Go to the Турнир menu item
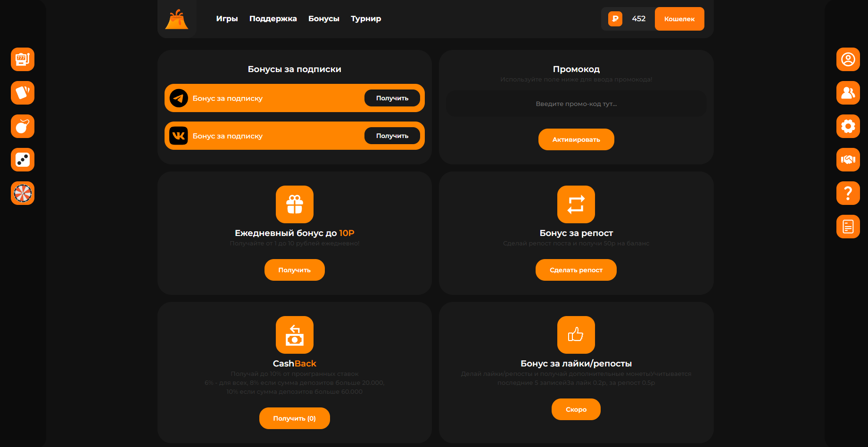The width and height of the screenshot is (868, 447). 366,19
